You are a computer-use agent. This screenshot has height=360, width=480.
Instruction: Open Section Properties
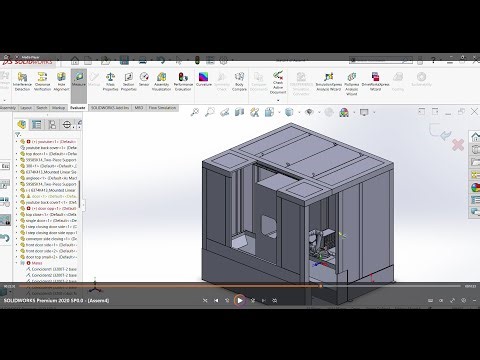(129, 82)
